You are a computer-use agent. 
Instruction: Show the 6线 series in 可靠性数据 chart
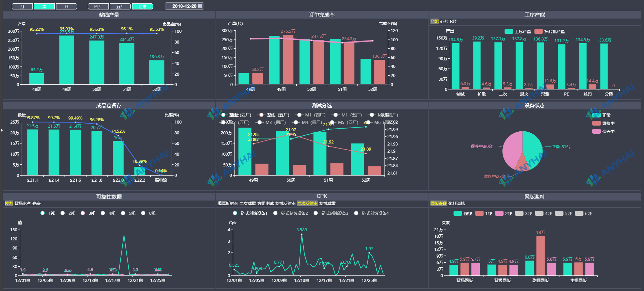(143, 213)
